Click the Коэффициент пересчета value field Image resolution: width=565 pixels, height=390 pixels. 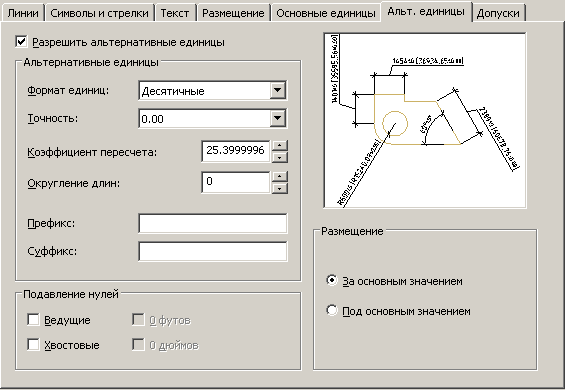(x=236, y=151)
